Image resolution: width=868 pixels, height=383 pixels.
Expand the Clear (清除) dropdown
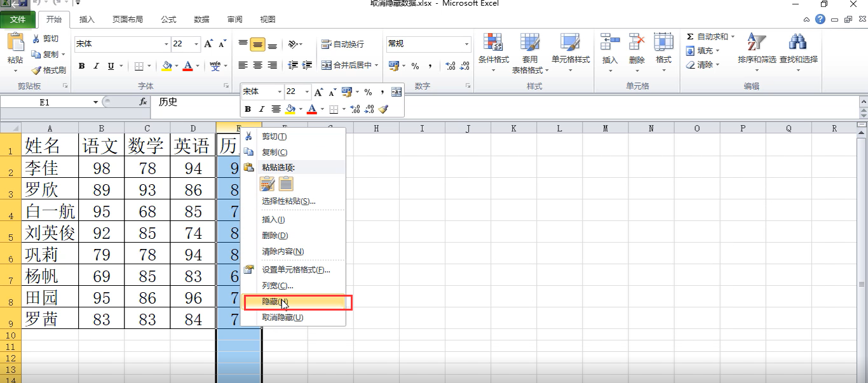[x=717, y=65]
